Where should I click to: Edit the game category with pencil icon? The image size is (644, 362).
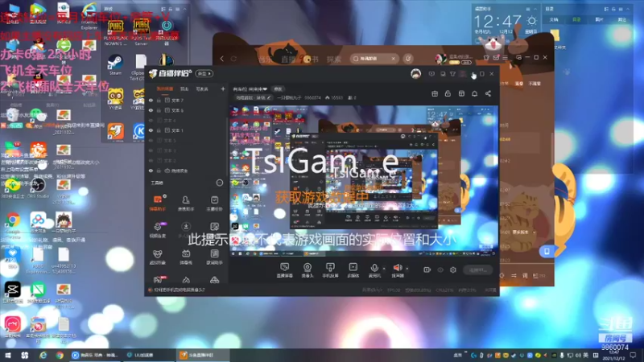[x=269, y=97]
